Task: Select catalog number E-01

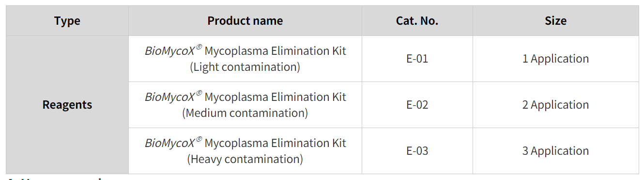Action: coord(417,59)
